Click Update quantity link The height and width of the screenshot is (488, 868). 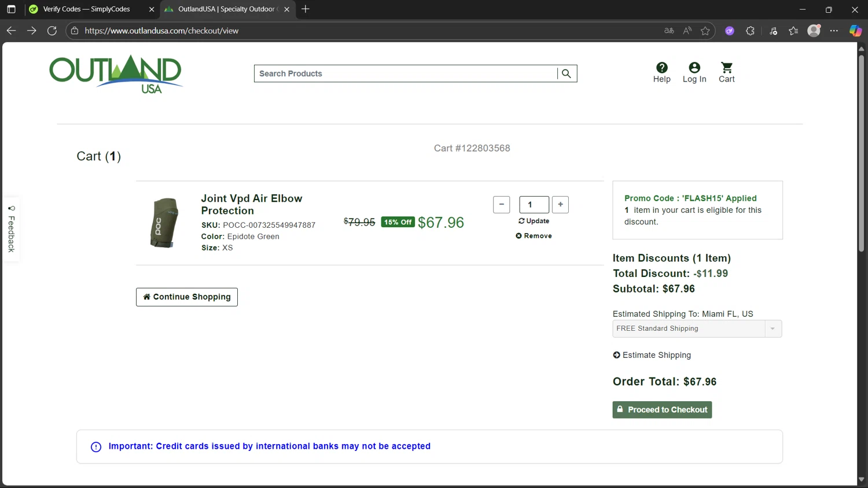[534, 221]
